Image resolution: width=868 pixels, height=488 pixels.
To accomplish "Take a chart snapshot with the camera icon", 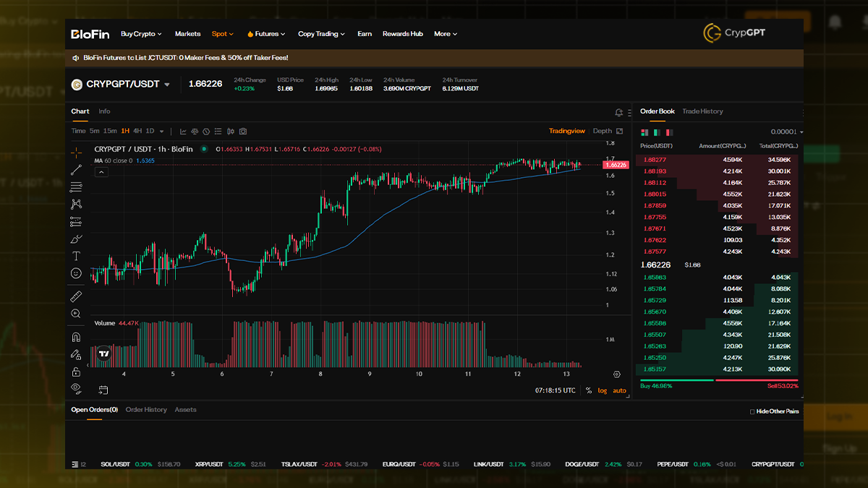I will coord(242,131).
